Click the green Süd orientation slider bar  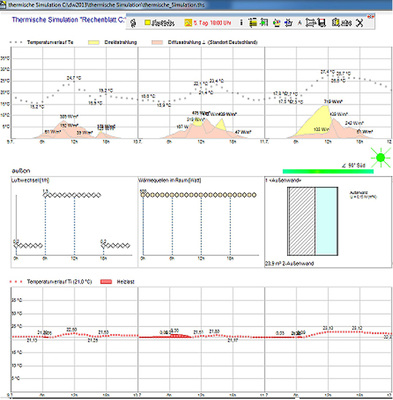click(x=328, y=171)
